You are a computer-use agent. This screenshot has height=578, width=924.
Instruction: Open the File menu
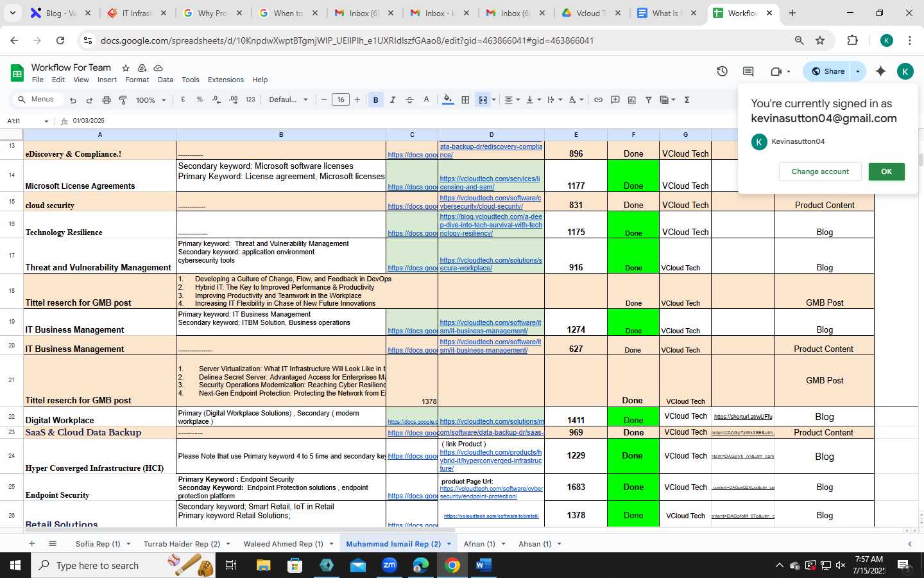38,80
